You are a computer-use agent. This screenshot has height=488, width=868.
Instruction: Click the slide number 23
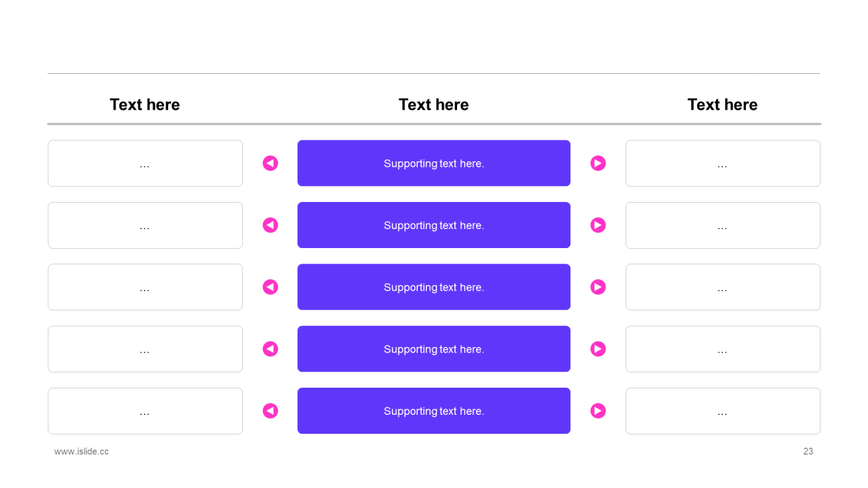pos(808,451)
